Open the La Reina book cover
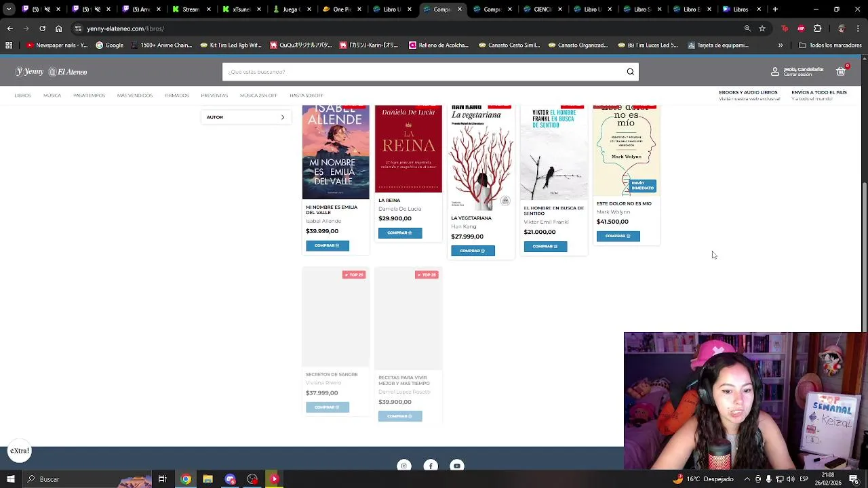The width and height of the screenshot is (868, 488). [408, 149]
